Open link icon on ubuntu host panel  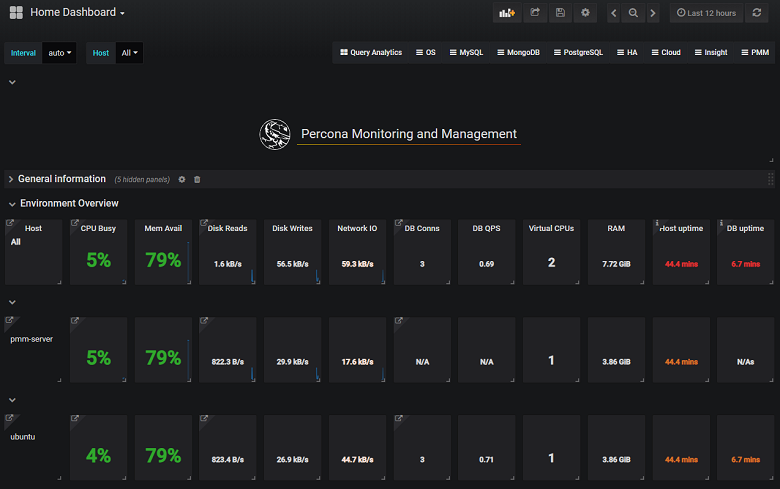(9, 418)
